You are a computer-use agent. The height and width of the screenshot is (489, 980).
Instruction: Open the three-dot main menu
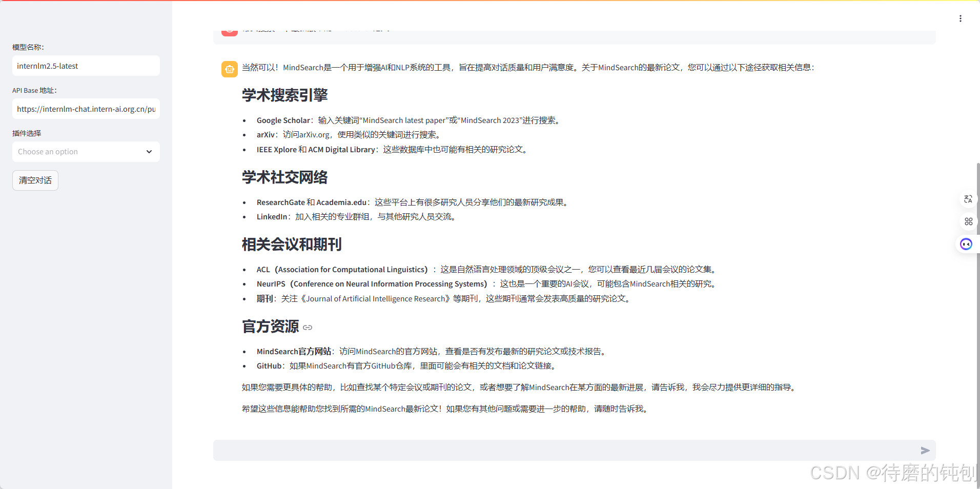click(x=960, y=18)
